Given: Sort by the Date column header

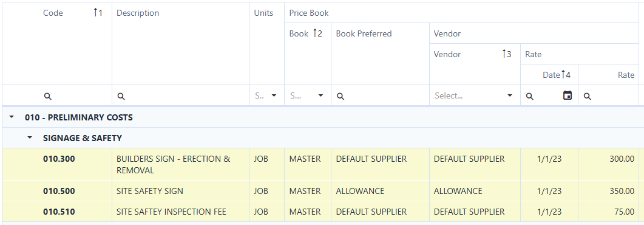Looking at the screenshot, I should pyautogui.click(x=549, y=75).
